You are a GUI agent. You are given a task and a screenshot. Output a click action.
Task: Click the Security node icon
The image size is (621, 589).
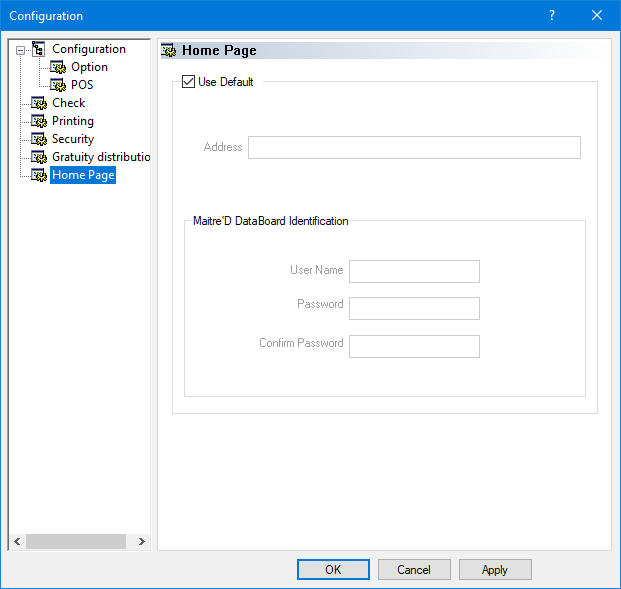[39, 139]
